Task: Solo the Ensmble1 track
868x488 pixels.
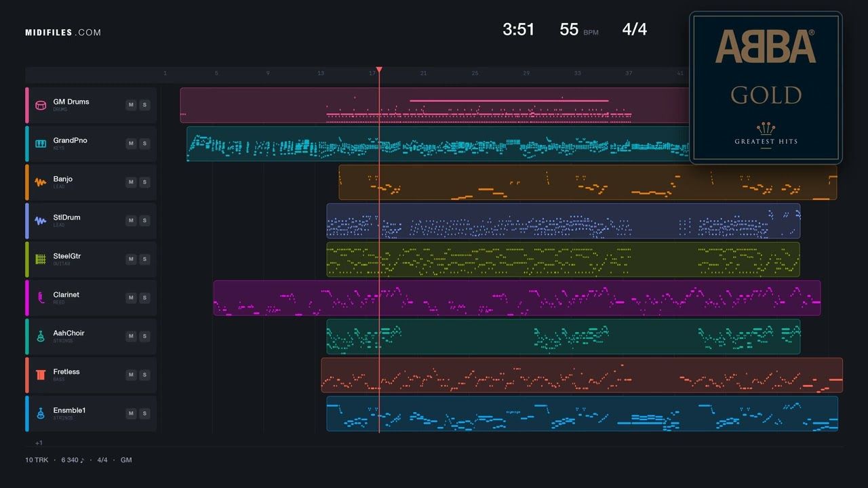Action: click(144, 414)
